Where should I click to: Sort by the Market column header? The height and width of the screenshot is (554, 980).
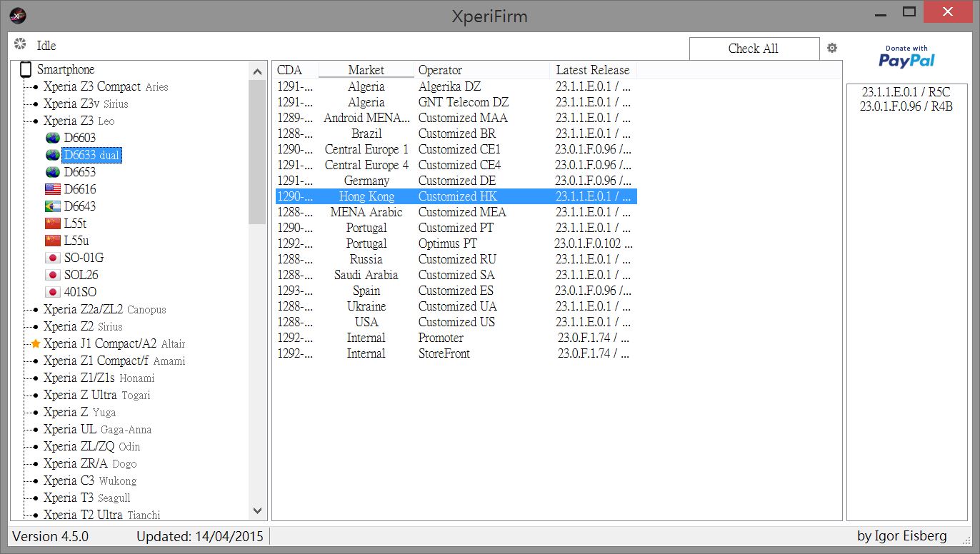tap(366, 70)
